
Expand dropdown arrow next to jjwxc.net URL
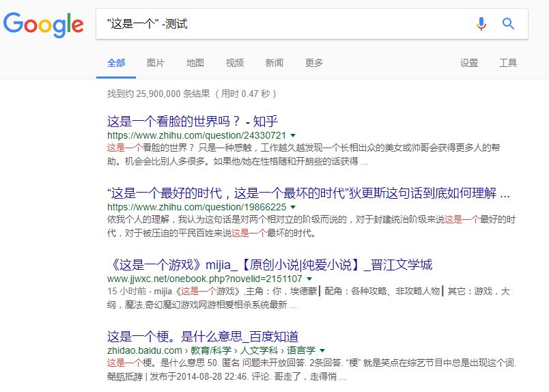click(309, 279)
